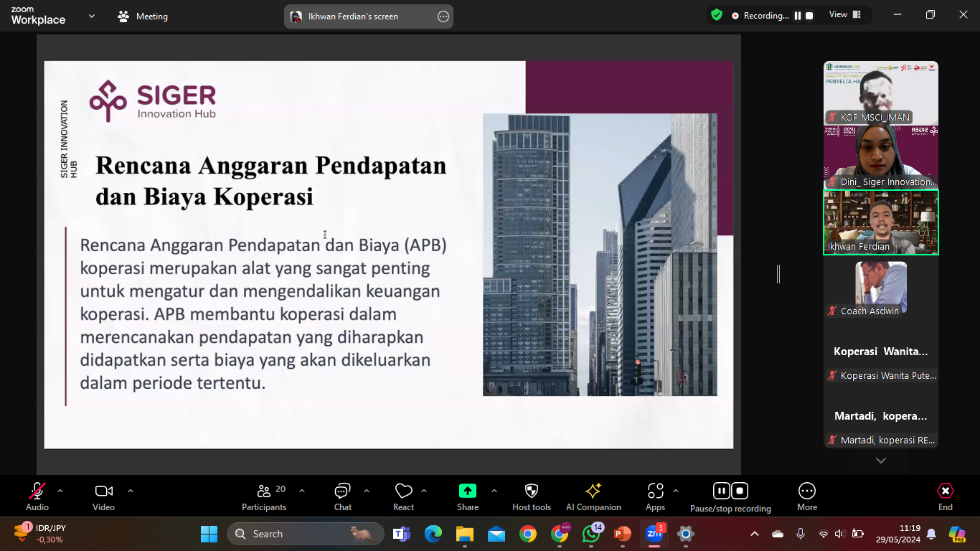Click the OneDrive cloud tray icon

click(778, 534)
